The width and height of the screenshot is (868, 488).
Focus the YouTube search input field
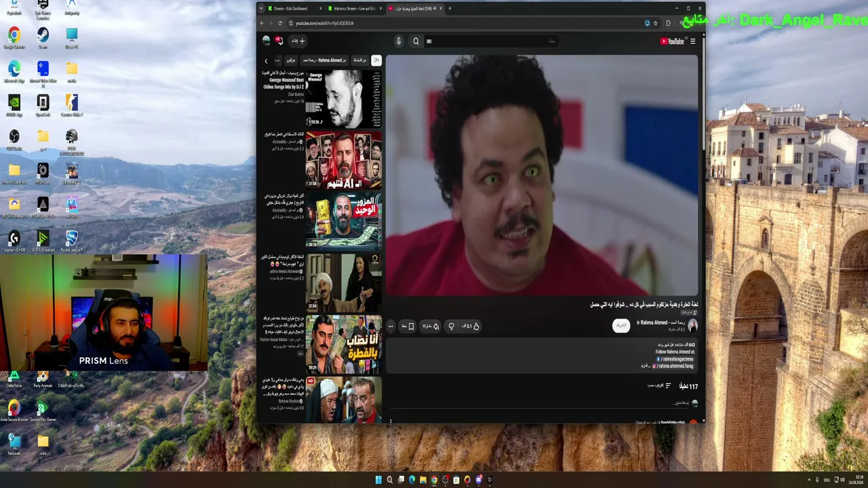[492, 41]
